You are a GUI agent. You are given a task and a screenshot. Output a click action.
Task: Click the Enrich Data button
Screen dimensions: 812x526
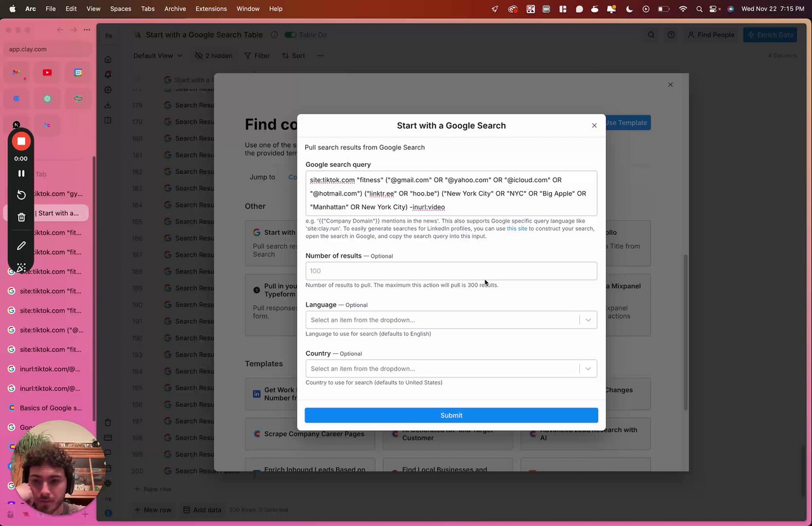point(770,35)
